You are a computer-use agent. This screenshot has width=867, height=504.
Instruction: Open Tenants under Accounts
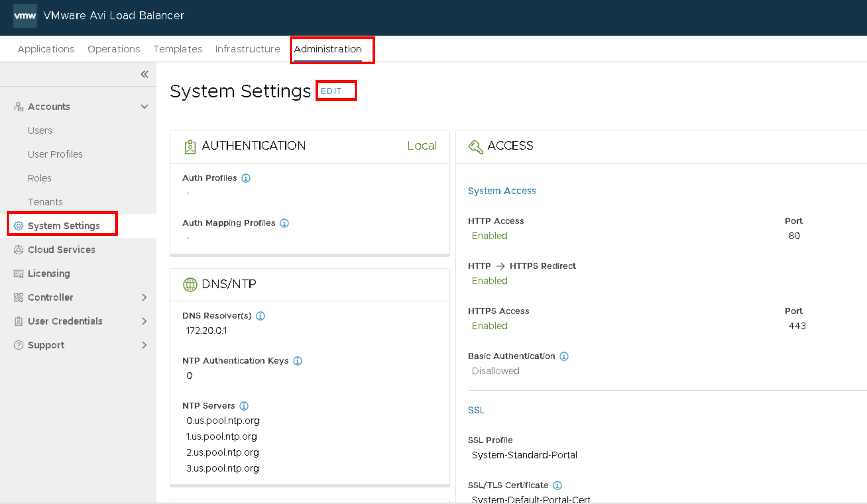coord(45,202)
